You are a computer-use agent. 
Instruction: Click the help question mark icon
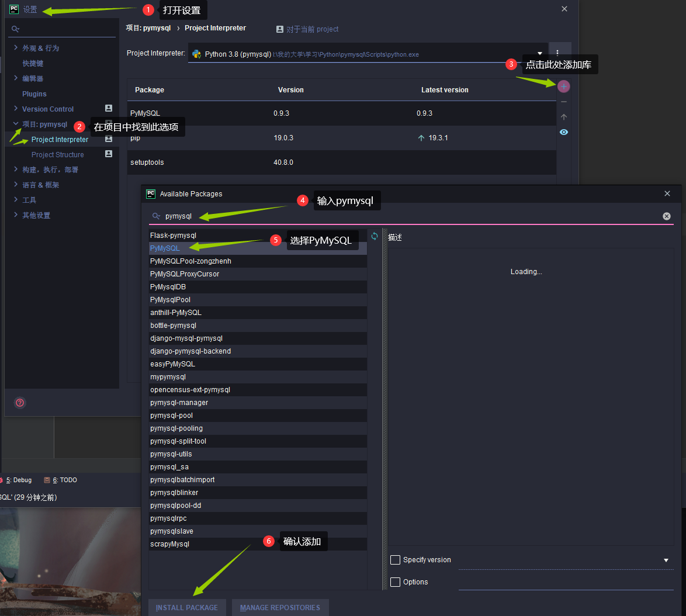(20, 403)
